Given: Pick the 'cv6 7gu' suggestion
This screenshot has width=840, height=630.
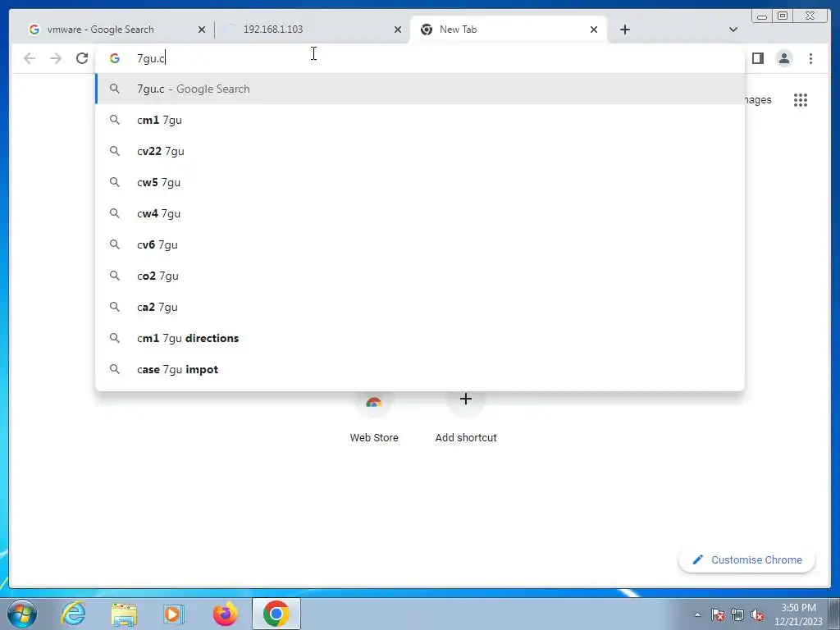Looking at the screenshot, I should pos(420,244).
